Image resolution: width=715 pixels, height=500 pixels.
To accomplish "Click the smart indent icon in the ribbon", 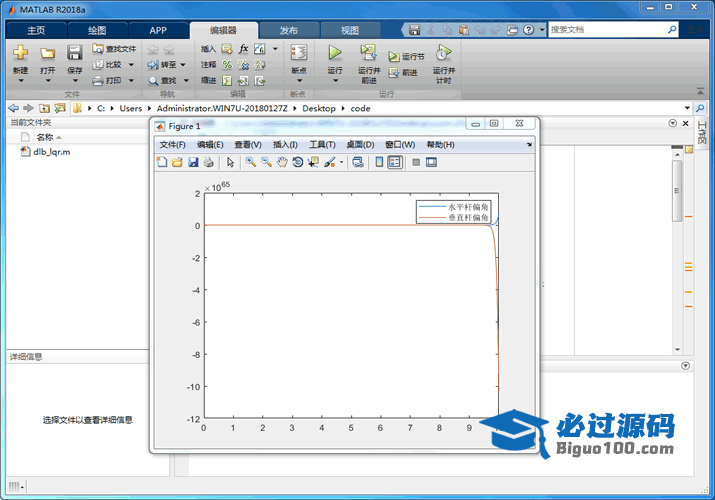I will tap(227, 81).
